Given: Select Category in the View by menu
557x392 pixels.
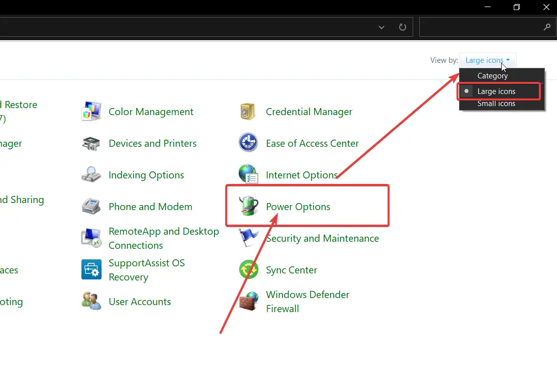Looking at the screenshot, I should [x=502, y=75].
